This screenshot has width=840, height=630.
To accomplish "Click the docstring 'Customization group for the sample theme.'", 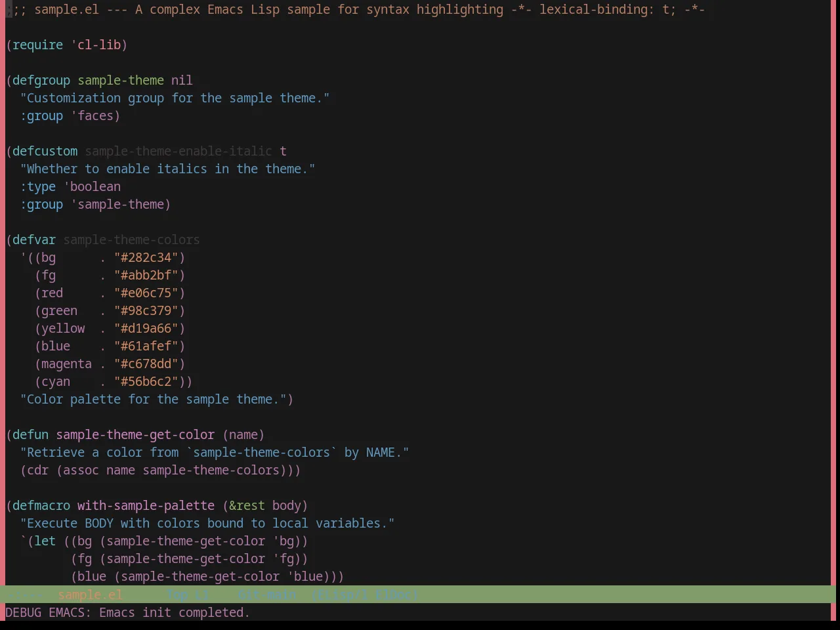I will click(x=175, y=98).
